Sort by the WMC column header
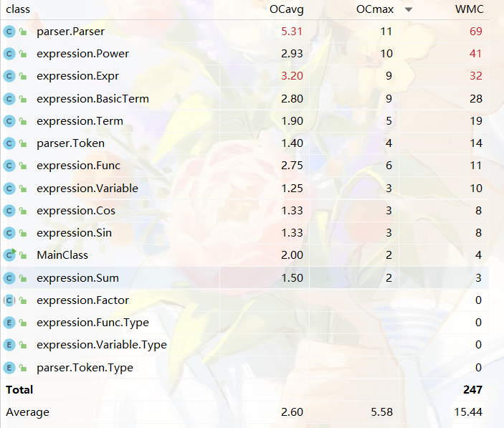 pos(469,9)
